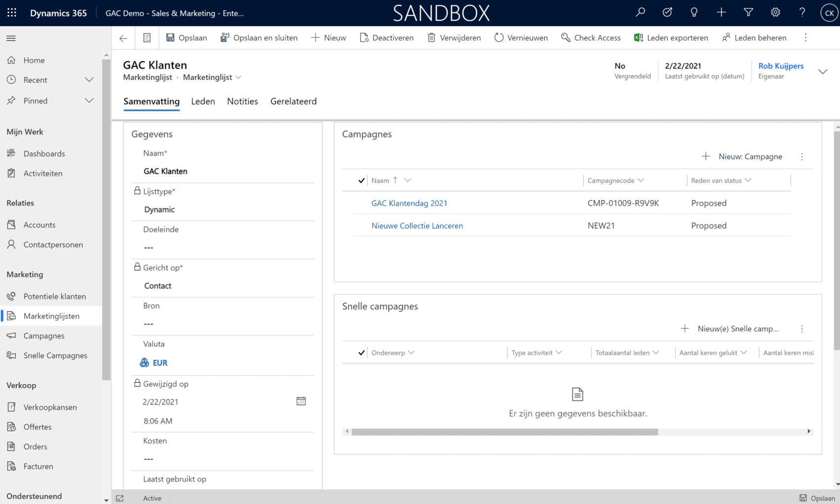Open the record in a new window
The height and width of the screenshot is (504, 840).
120,498
